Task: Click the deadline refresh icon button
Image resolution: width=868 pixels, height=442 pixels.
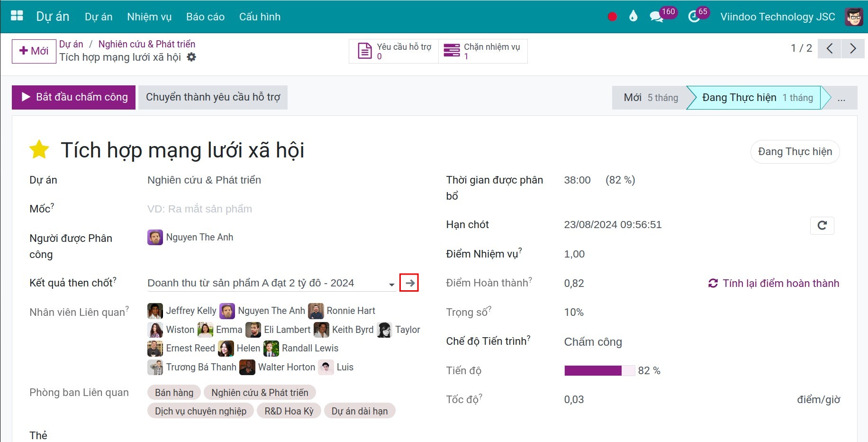Action: pos(822,225)
